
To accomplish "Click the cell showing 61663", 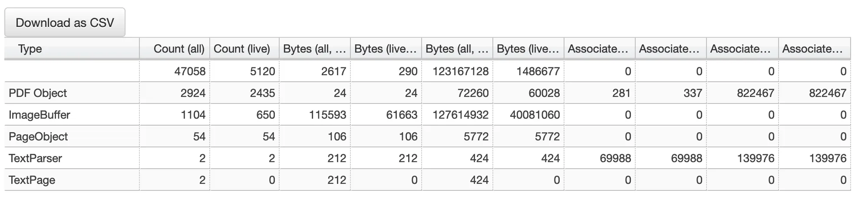I will point(402,115).
